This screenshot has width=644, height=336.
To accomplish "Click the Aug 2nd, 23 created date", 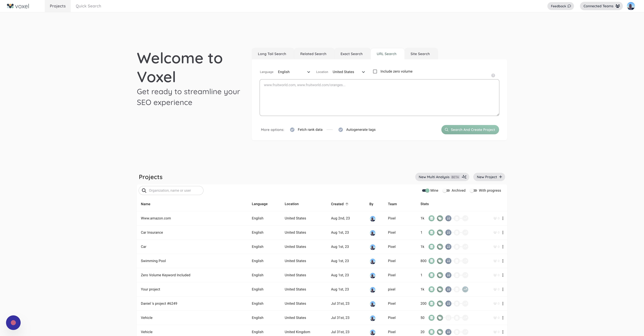I will (x=340, y=218).
